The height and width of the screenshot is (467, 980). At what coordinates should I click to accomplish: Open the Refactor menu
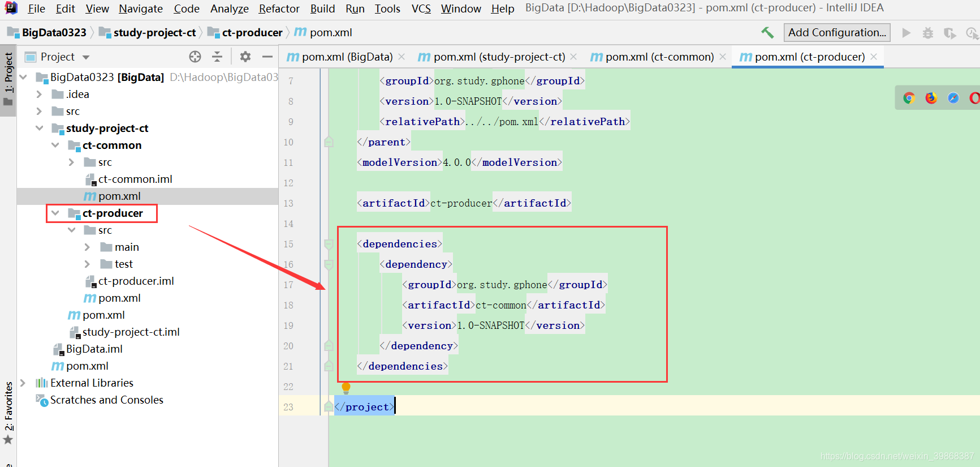[x=279, y=8]
